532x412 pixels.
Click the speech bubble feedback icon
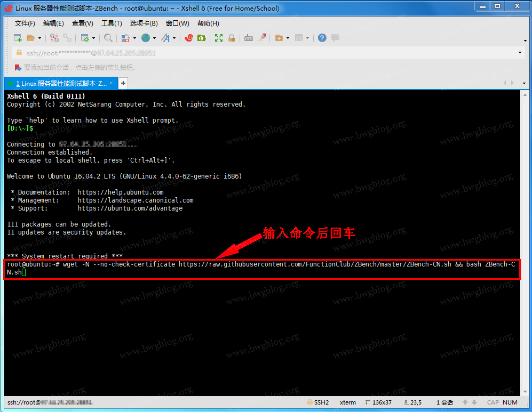(335, 38)
